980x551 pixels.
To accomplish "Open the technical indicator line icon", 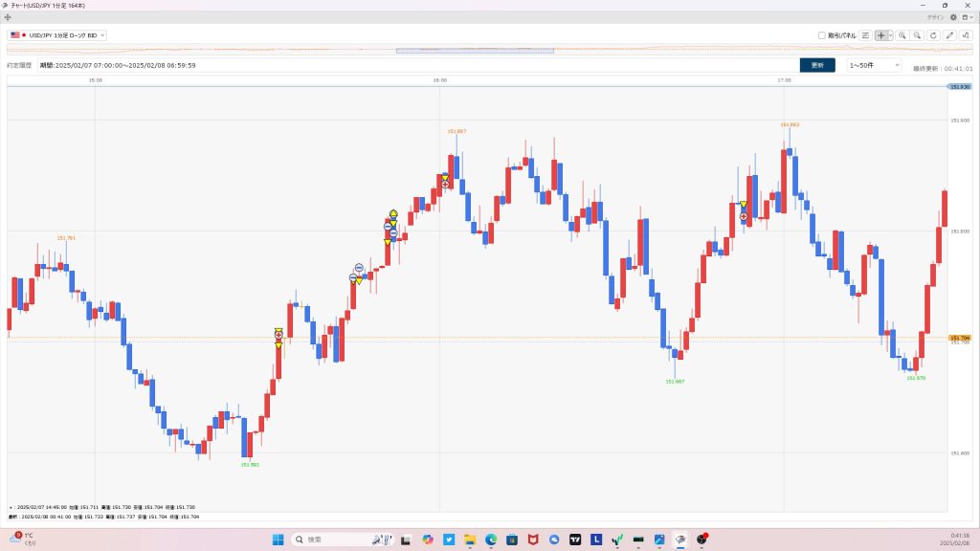I will pos(965,35).
